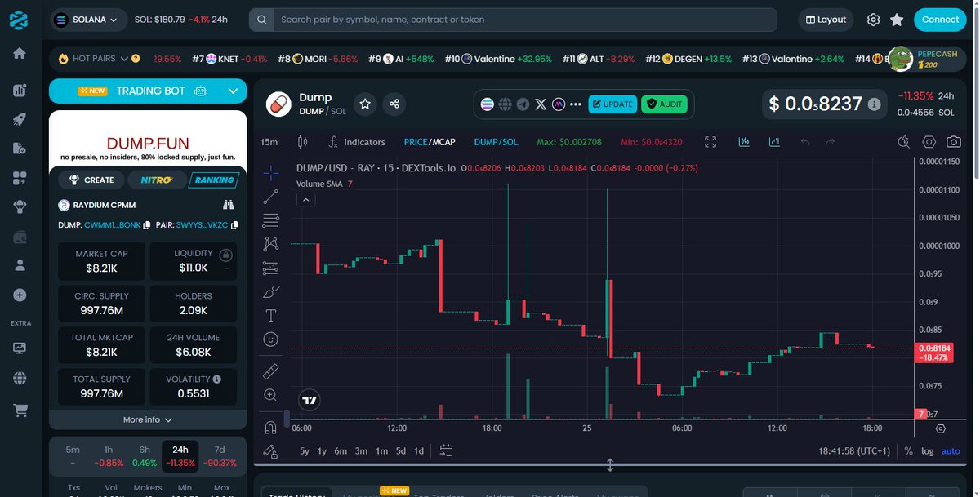Select the 7d stats tab

[220, 455]
